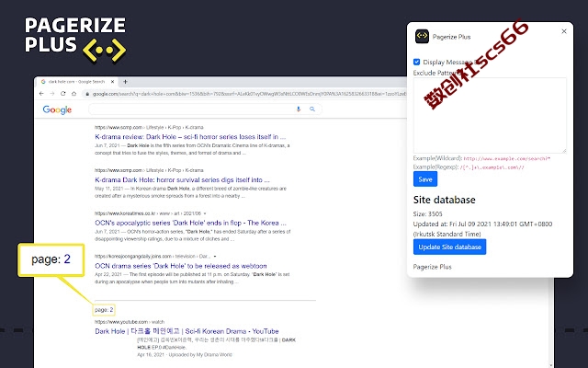Click the small 'page: 2' link in results
The image size is (588, 368).
tap(104, 310)
